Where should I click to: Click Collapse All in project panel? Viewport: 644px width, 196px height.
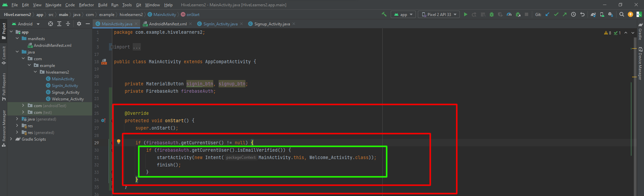(68, 24)
